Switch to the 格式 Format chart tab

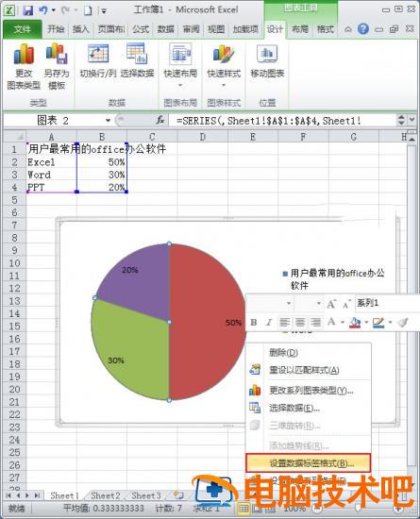325,29
